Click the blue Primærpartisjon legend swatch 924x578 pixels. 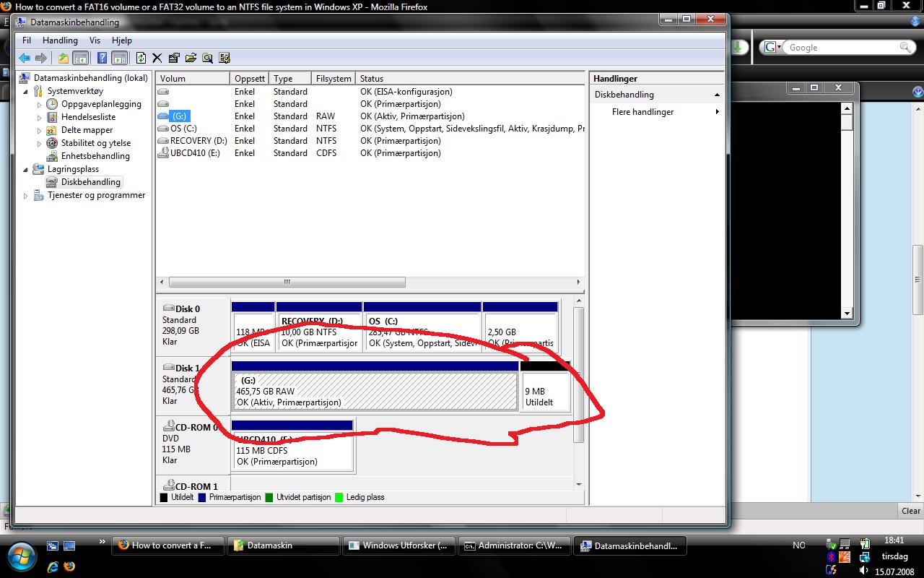pos(202,497)
